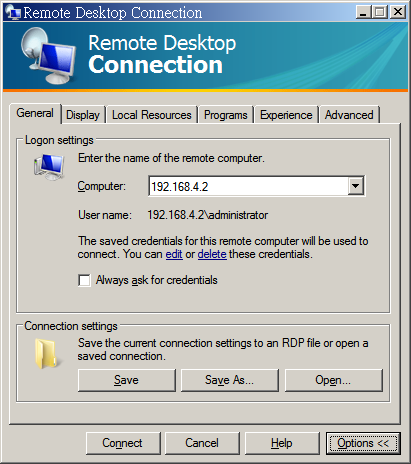The height and width of the screenshot is (464, 411).
Task: Click the delete credentials link
Action: pyautogui.click(x=212, y=254)
